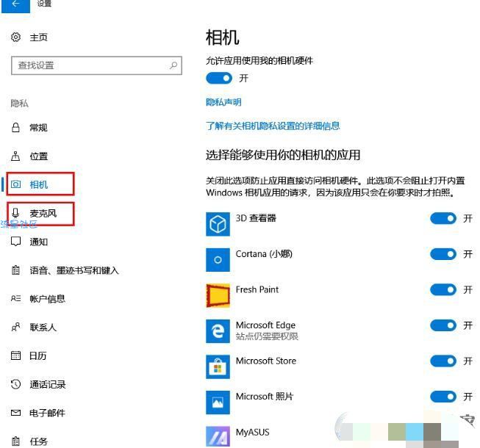Click the 3D 查看器 app icon

(218, 224)
